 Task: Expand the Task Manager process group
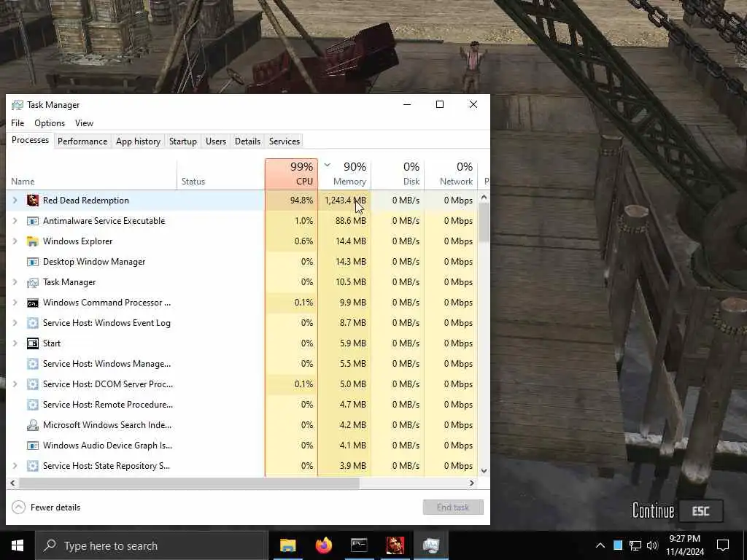[15, 282]
